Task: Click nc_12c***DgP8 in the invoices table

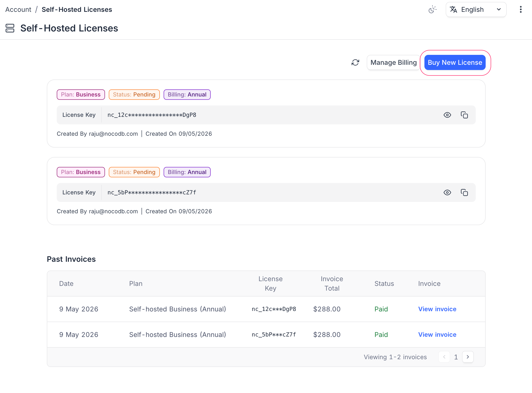Action: coord(274,309)
